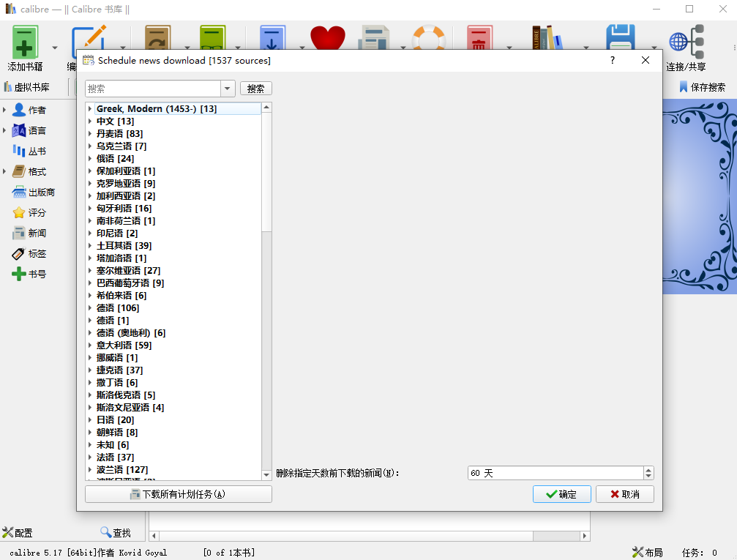
Task: Click the Fetch news newspaper icon
Action: point(374,37)
